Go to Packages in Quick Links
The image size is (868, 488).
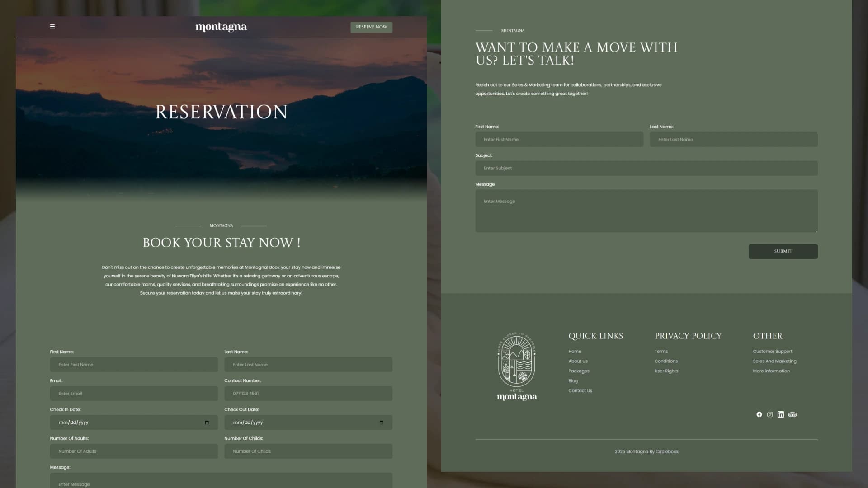tap(579, 371)
